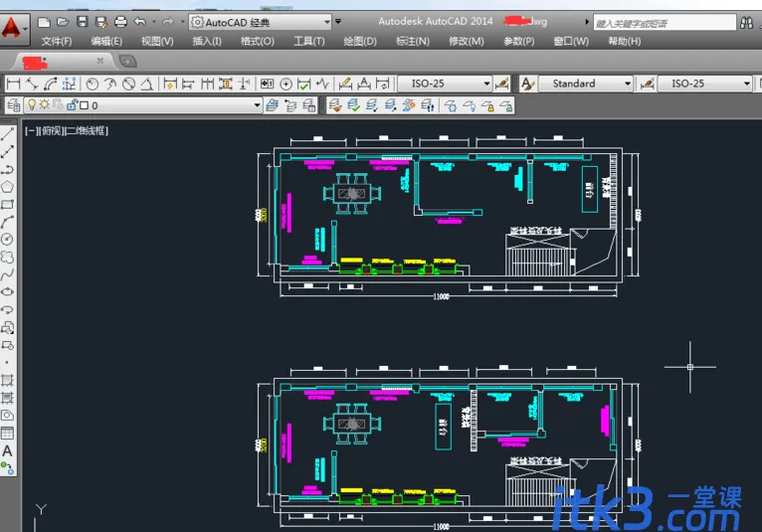
Task: Select the Circle draw tool
Action: tap(7, 239)
